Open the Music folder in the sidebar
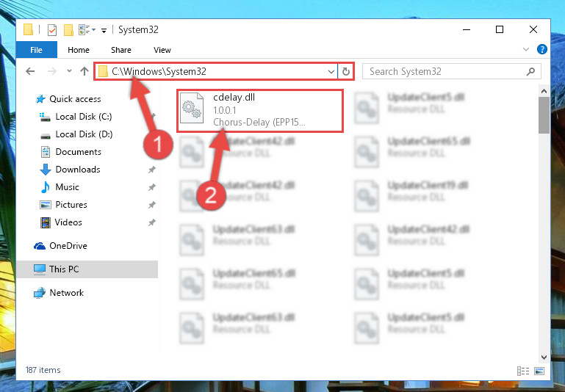 pos(67,187)
